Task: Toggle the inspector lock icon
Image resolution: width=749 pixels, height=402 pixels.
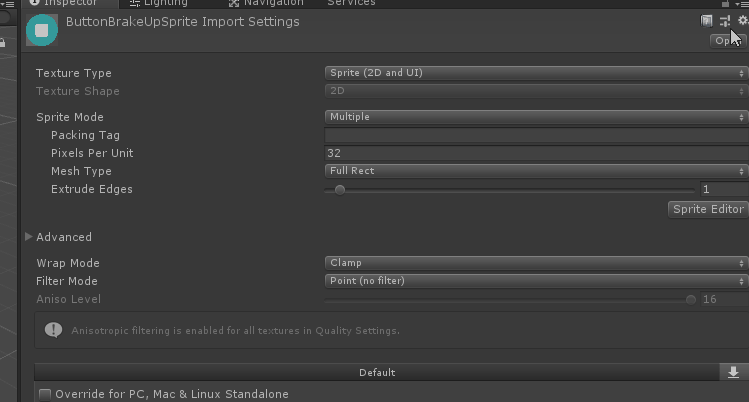Action: click(725, 3)
